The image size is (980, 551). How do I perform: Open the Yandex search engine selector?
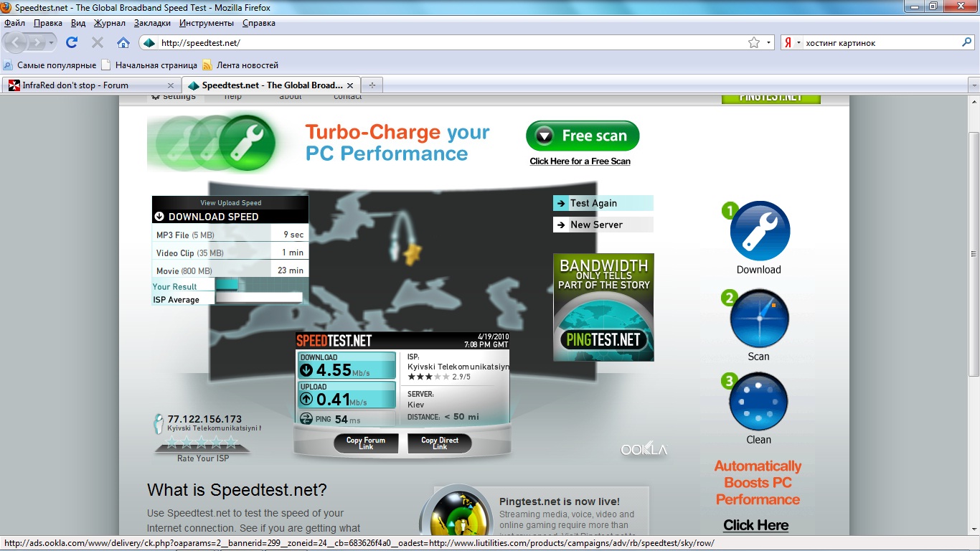pos(792,43)
